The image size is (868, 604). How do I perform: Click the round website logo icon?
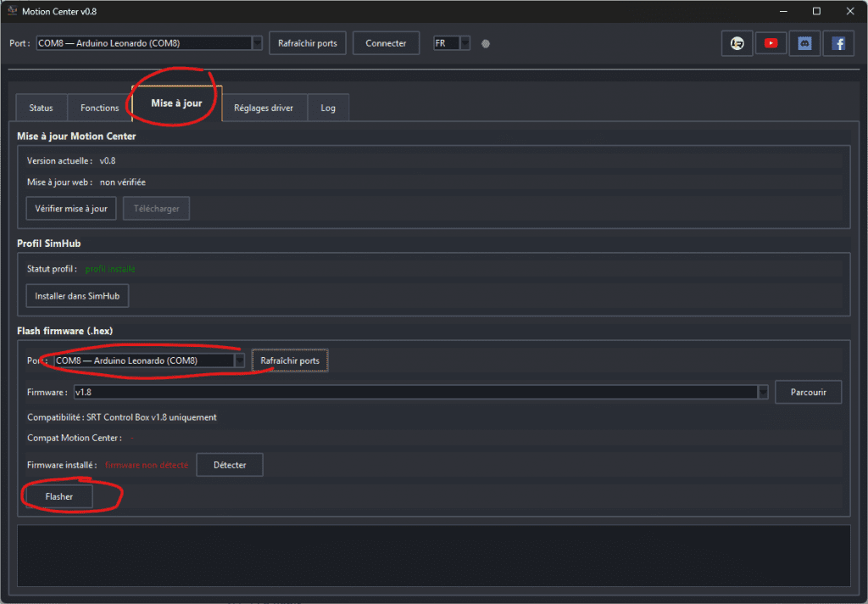pyautogui.click(x=737, y=43)
